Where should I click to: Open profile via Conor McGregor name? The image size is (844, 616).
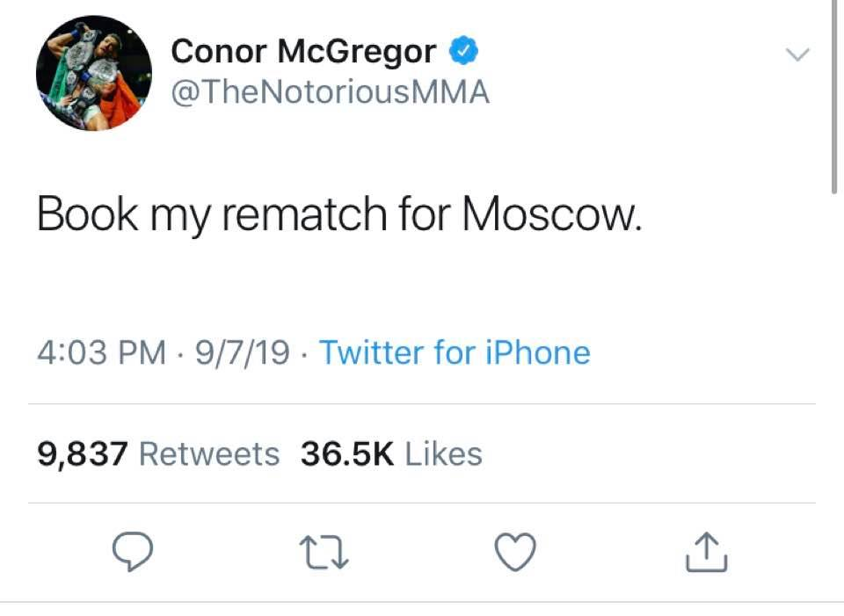pyautogui.click(x=302, y=52)
